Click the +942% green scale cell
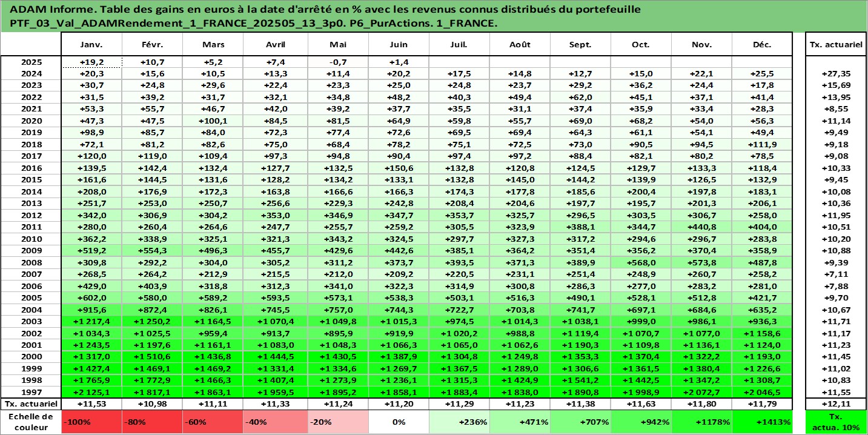 coord(641,422)
